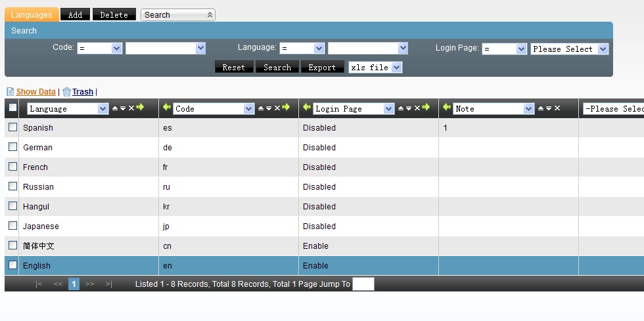Toggle the select-all checkbox in table header

coord(12,108)
